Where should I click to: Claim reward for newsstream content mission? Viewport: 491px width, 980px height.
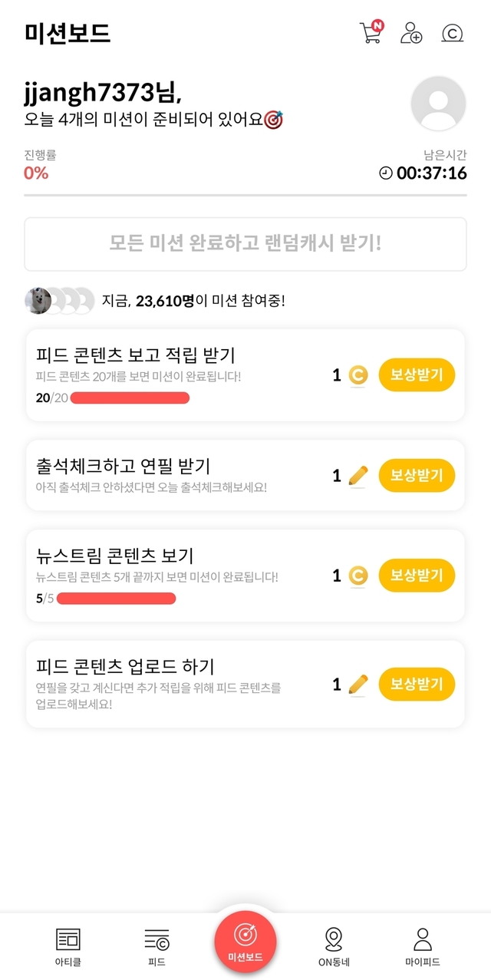417,576
